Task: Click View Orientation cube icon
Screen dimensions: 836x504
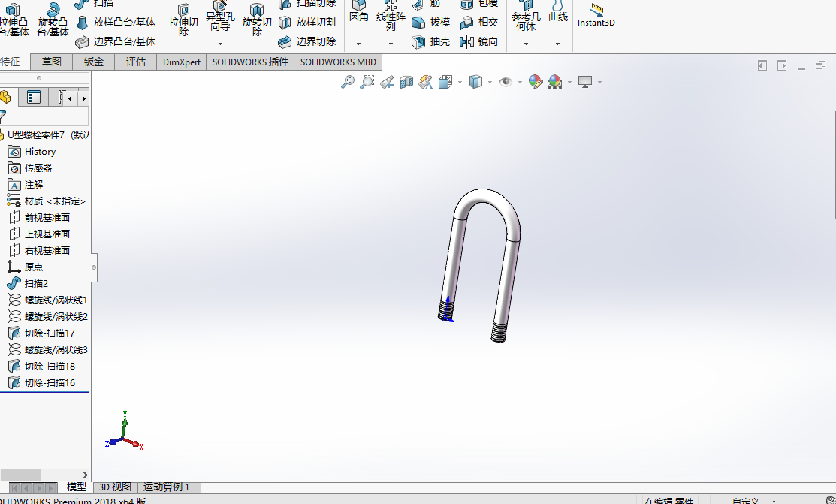Action: (x=445, y=82)
